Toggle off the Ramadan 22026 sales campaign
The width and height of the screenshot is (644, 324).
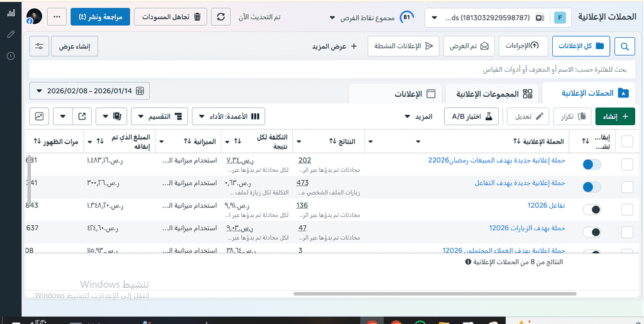point(592,165)
